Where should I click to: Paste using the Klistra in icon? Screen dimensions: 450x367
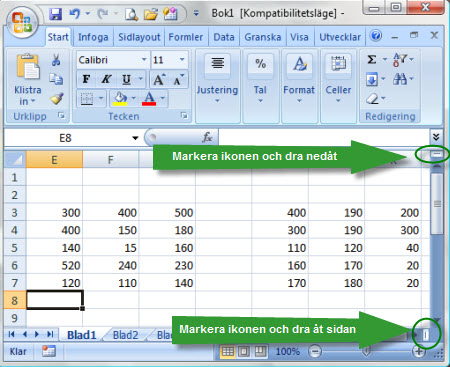[x=28, y=67]
